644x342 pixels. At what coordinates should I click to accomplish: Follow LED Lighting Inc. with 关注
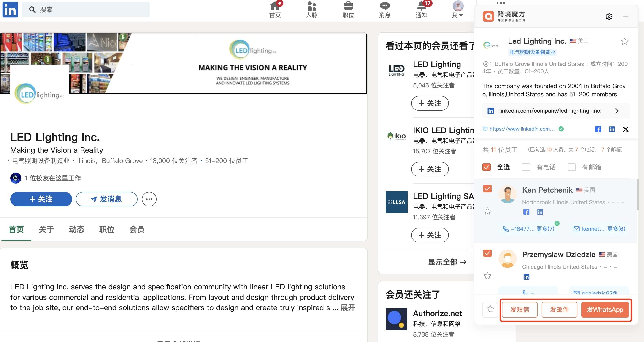tap(41, 199)
